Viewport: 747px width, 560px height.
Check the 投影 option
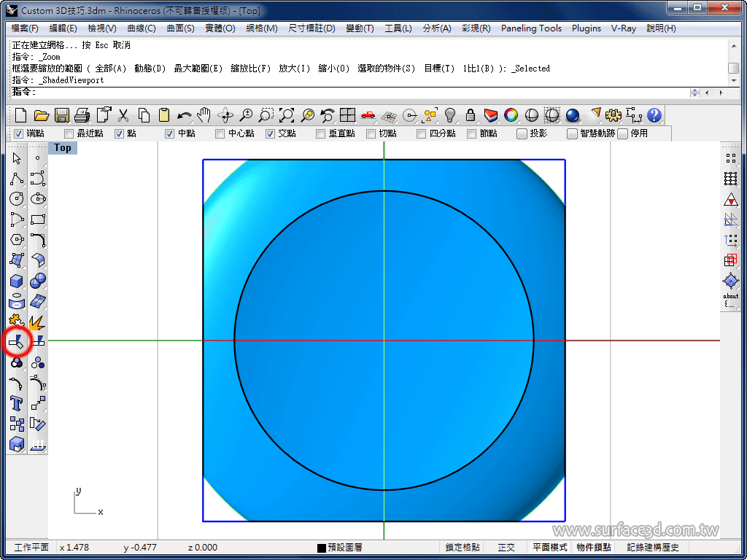(522, 134)
